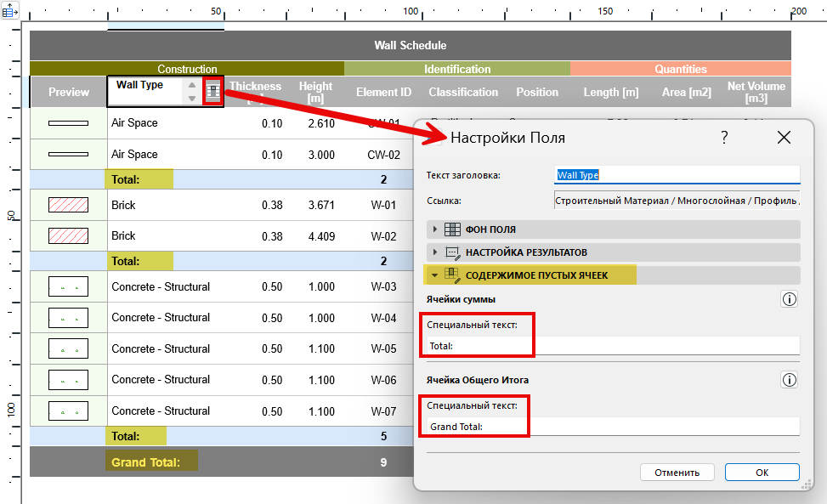Click preview thumbnail of the CW-02 row

pyautogui.click(x=69, y=155)
